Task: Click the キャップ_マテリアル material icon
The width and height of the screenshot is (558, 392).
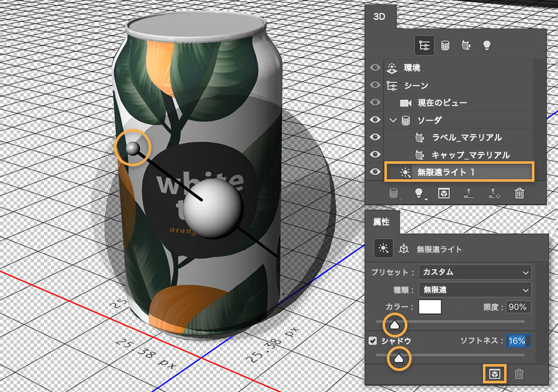Action: 420,155
